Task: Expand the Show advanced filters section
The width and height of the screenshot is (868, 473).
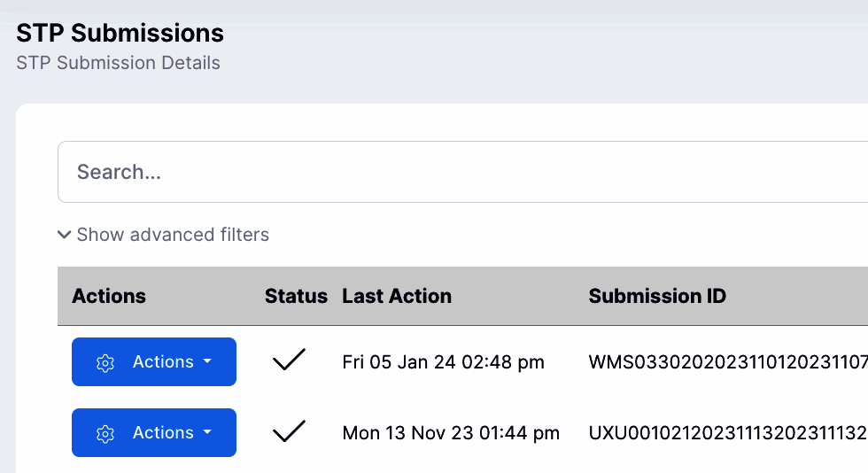Action: tap(172, 235)
